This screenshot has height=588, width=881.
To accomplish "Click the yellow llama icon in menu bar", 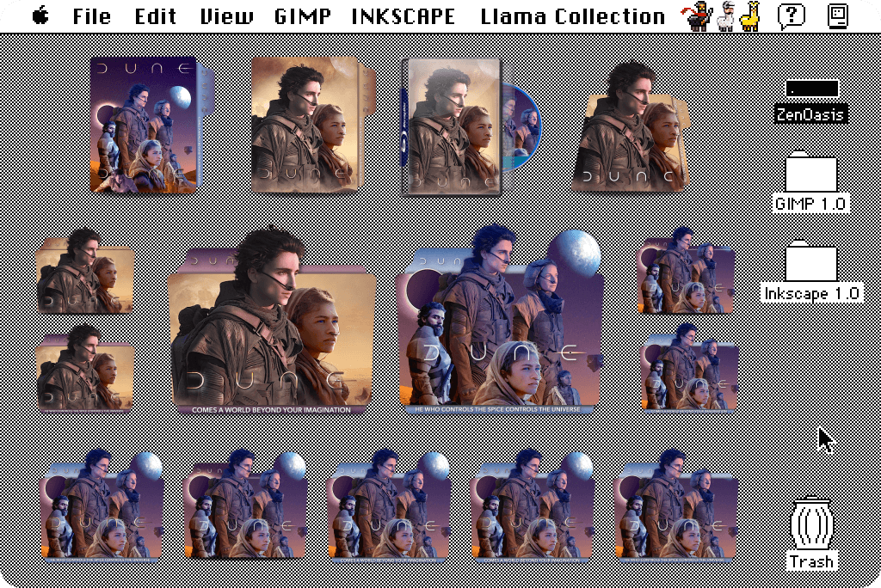I will 750,15.
